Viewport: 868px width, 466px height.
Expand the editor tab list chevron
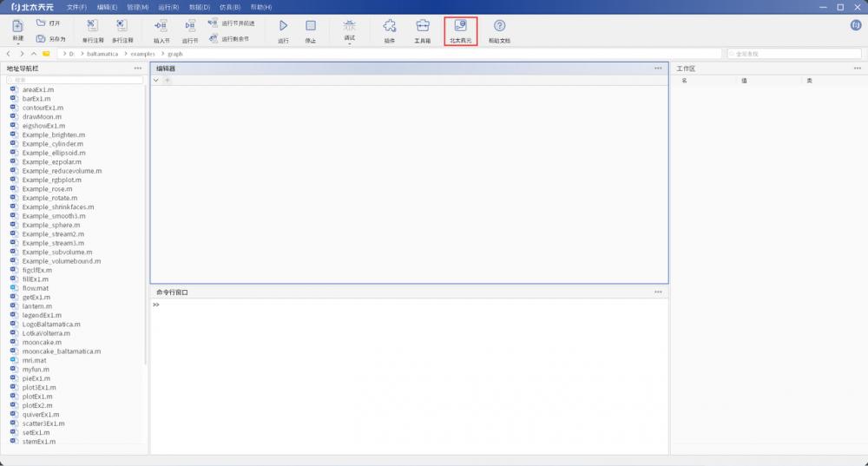point(156,80)
